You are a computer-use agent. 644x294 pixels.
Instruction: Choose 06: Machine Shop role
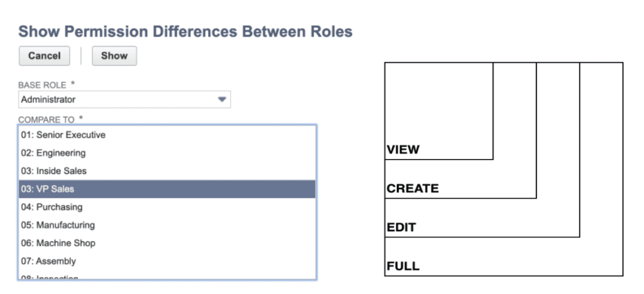[x=57, y=243]
